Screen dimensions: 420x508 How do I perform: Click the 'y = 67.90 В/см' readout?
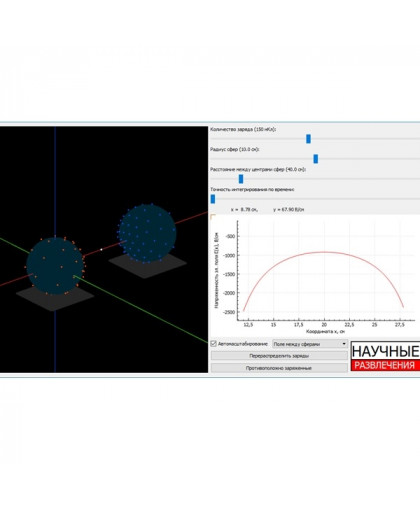click(x=289, y=210)
